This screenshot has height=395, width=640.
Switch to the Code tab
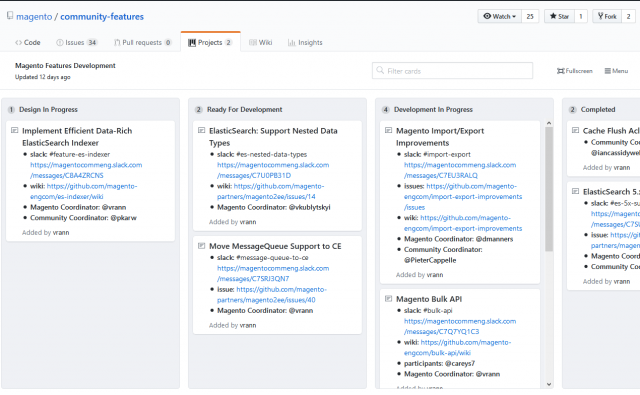(x=28, y=42)
